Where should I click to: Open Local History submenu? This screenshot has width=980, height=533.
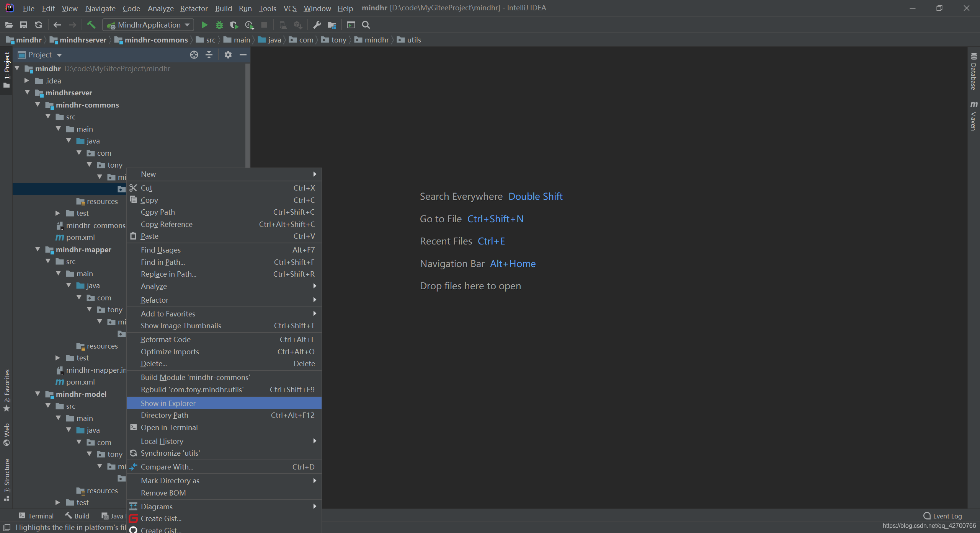224,441
